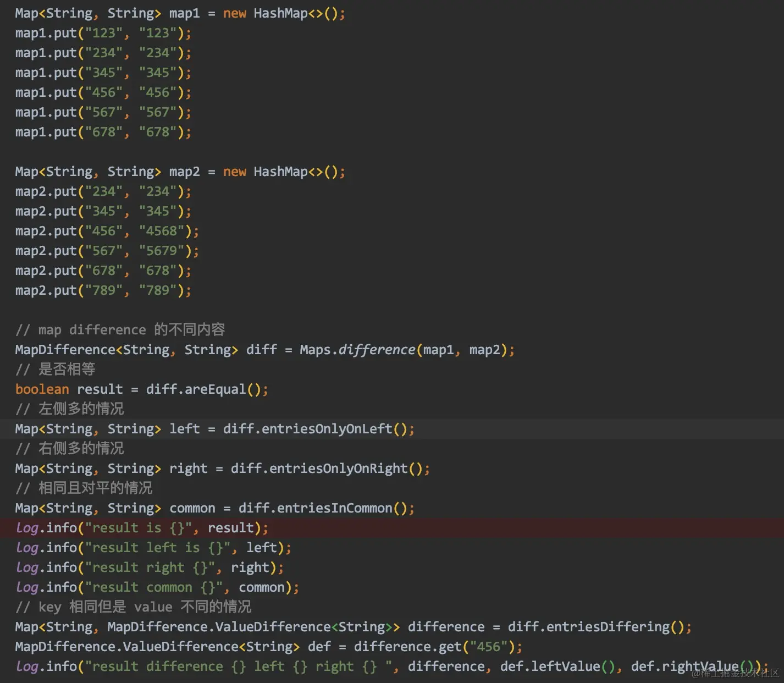Select the log.info "result left is {}" line

153,548
